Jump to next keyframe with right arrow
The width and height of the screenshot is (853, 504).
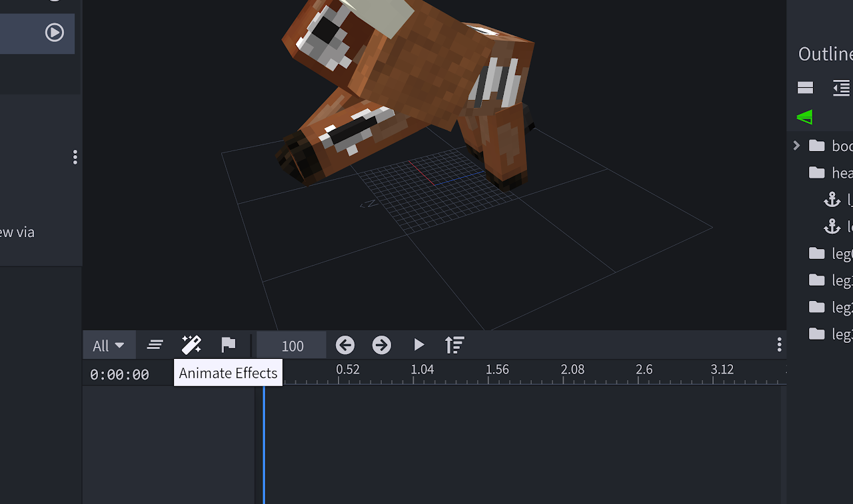[x=381, y=345]
